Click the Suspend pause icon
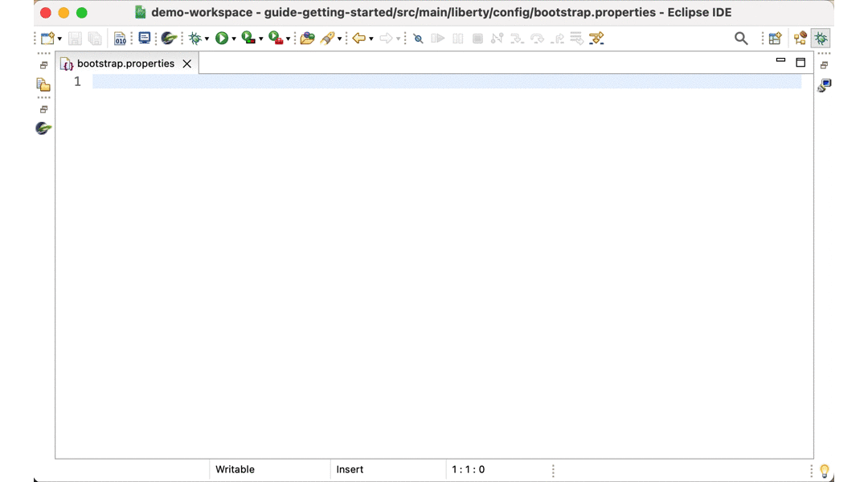The image size is (868, 482). click(458, 39)
